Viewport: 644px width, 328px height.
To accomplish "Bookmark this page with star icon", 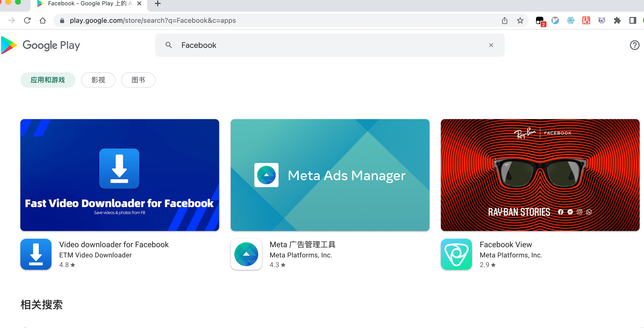I will [520, 20].
